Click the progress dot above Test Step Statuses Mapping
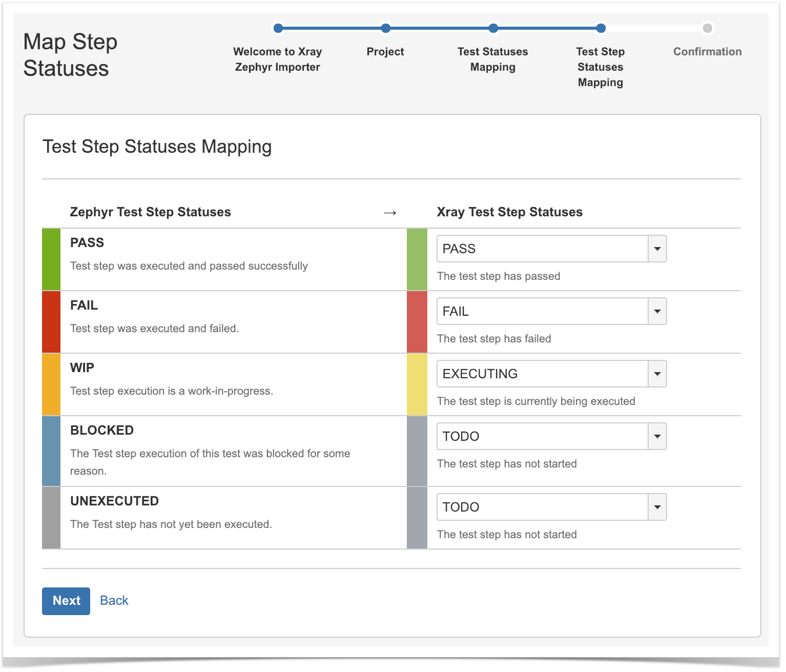This screenshot has height=672, width=786. [x=601, y=28]
